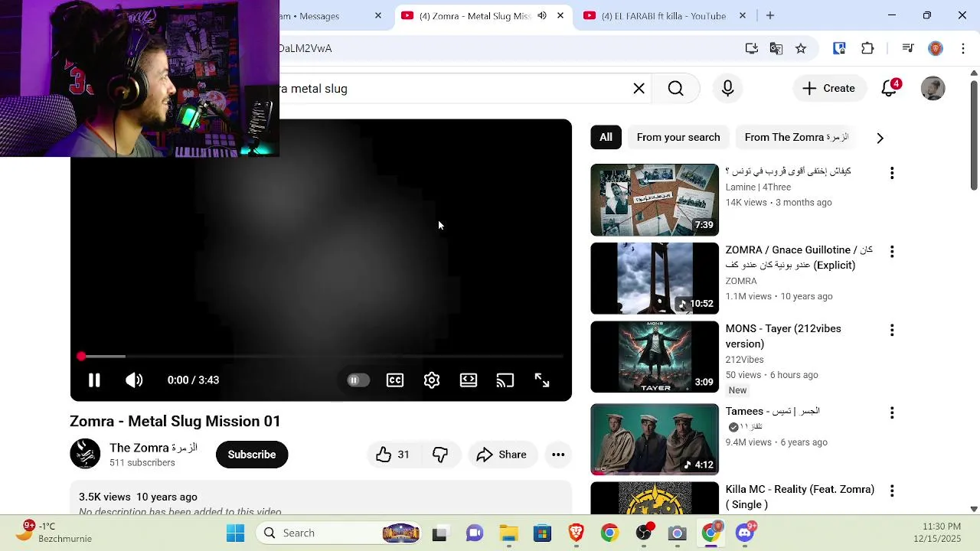Open The Zomra channel avatar

(85, 454)
